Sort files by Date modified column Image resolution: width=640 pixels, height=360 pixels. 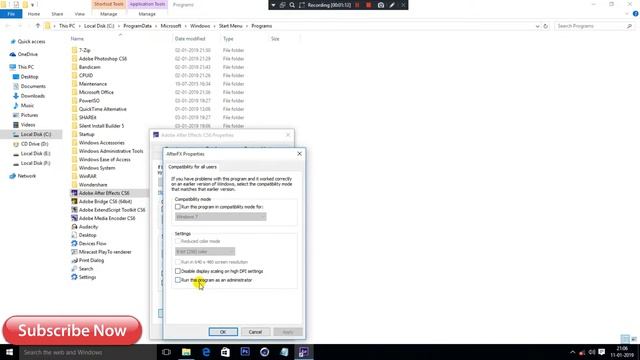tap(190, 39)
